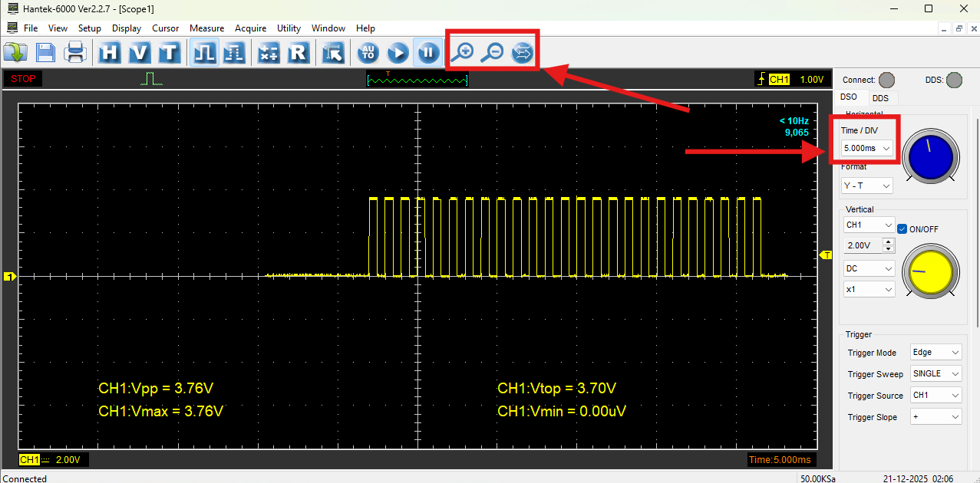Click the DDS status indicator
Screen dimensions: 980x483
(954, 80)
